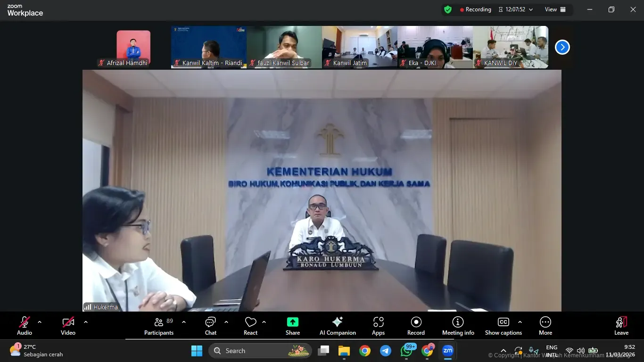The height and width of the screenshot is (362, 644).
Task: Unmute microphone with Audio button
Action: [x=25, y=326]
